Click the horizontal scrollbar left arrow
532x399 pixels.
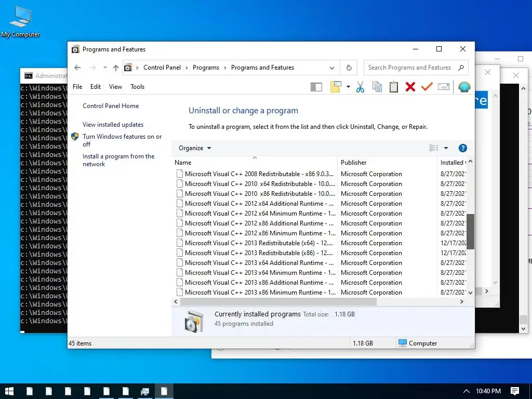click(x=176, y=301)
